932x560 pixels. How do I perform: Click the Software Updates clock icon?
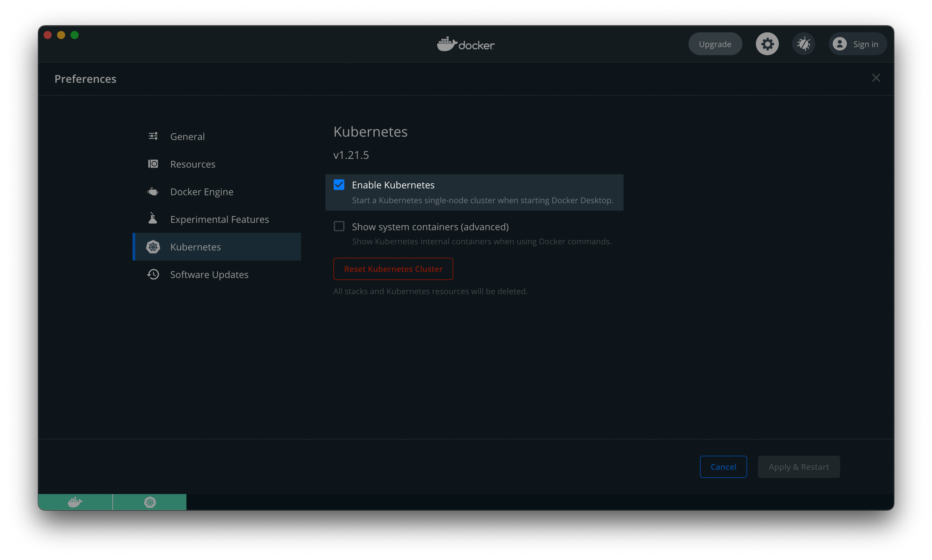(153, 274)
